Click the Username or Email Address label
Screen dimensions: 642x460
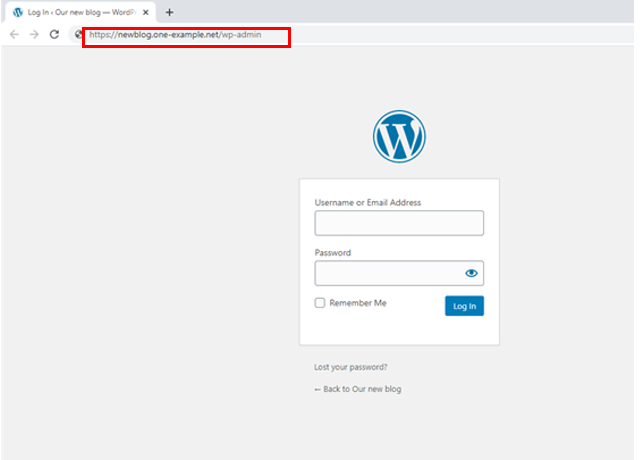(x=367, y=202)
